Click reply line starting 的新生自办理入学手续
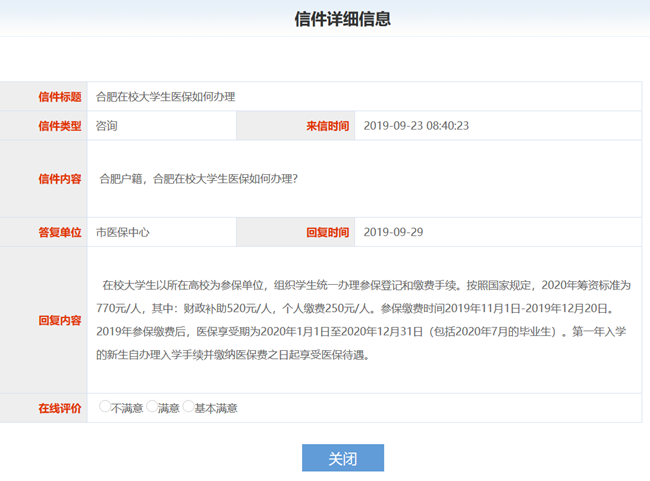Image resolution: width=650 pixels, height=481 pixels. tap(233, 355)
